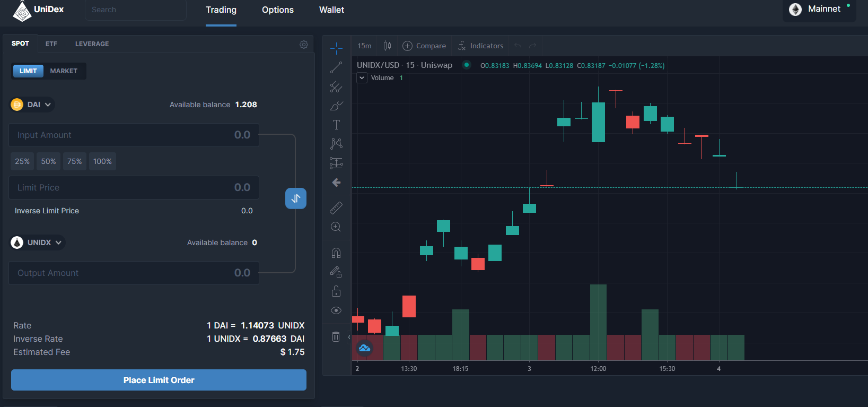The height and width of the screenshot is (407, 868).
Task: Open the DAI token dropdown
Action: pyautogui.click(x=32, y=105)
